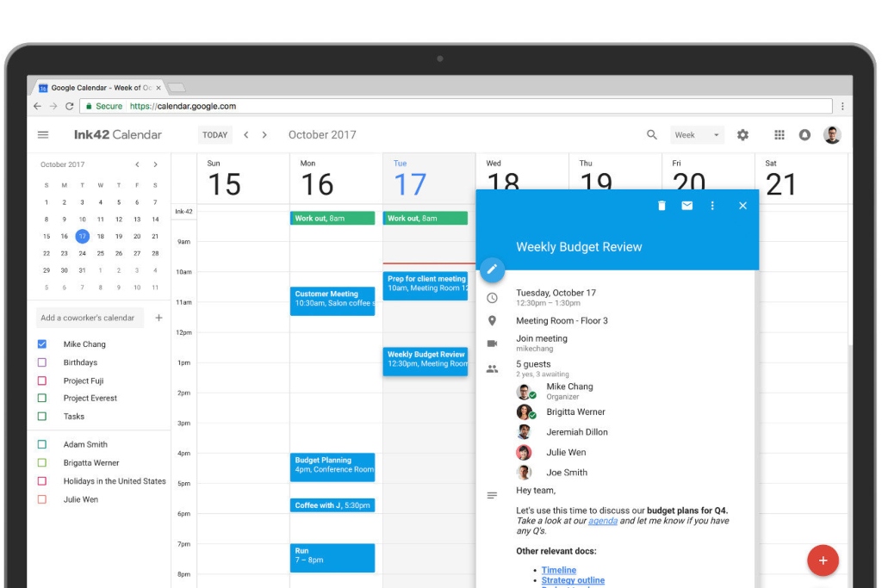
Task: Open the settings gear menu
Action: 742,135
